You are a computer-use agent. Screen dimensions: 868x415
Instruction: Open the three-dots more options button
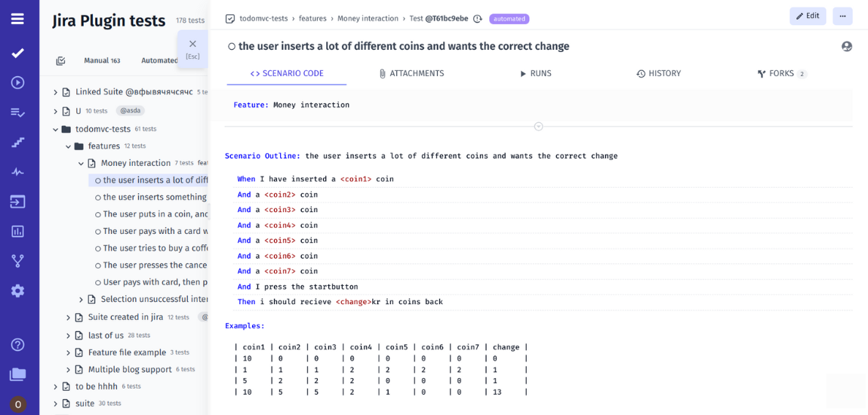[842, 17]
